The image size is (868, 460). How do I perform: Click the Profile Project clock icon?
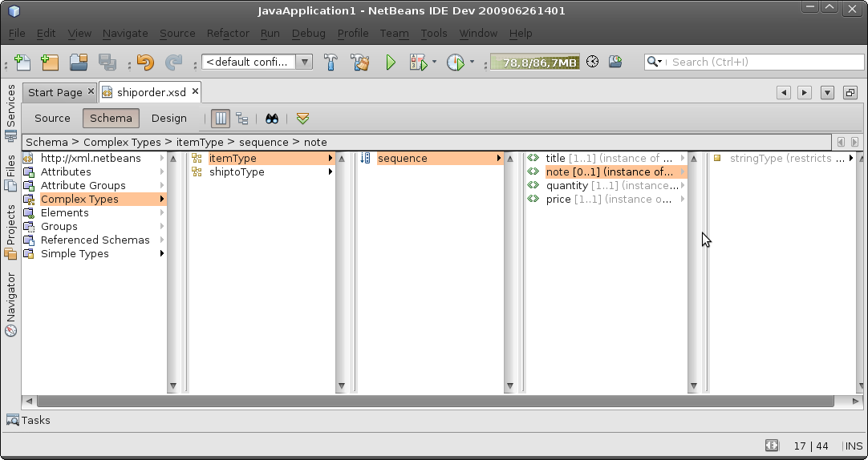455,62
